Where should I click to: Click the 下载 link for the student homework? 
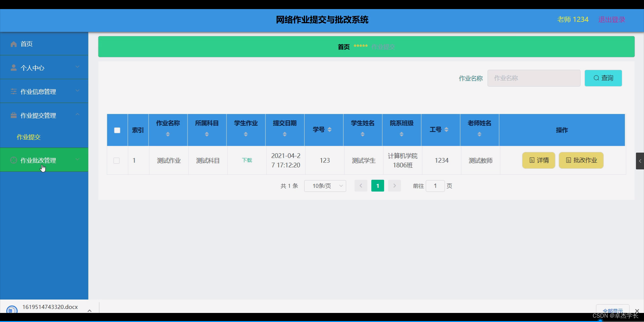(247, 160)
